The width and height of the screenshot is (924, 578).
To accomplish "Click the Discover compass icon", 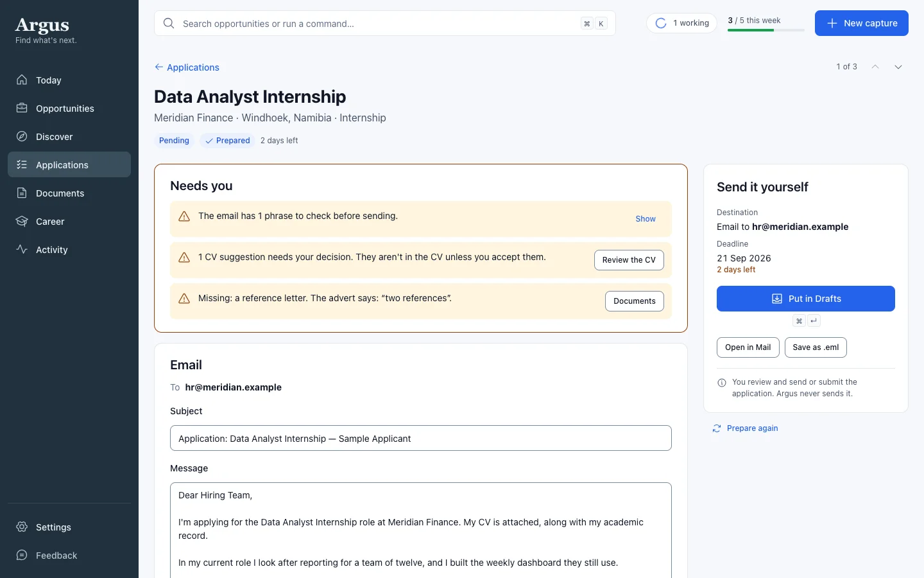I will (x=22, y=136).
